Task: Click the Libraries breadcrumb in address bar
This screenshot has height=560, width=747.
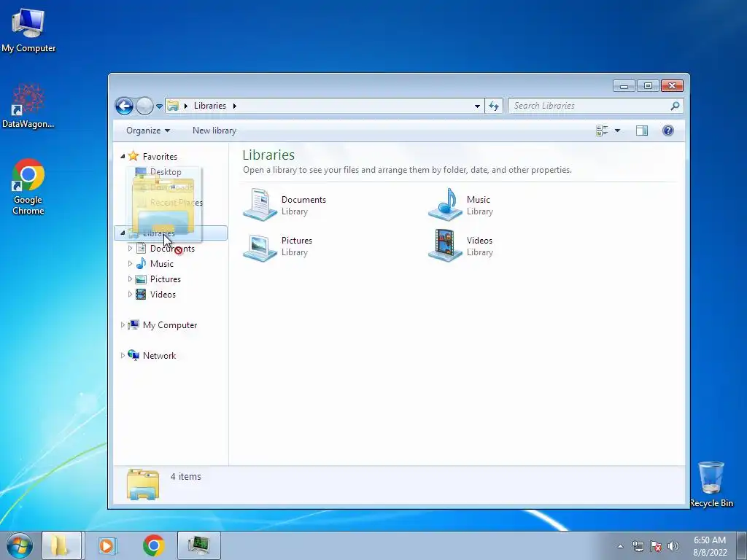Action: point(209,106)
